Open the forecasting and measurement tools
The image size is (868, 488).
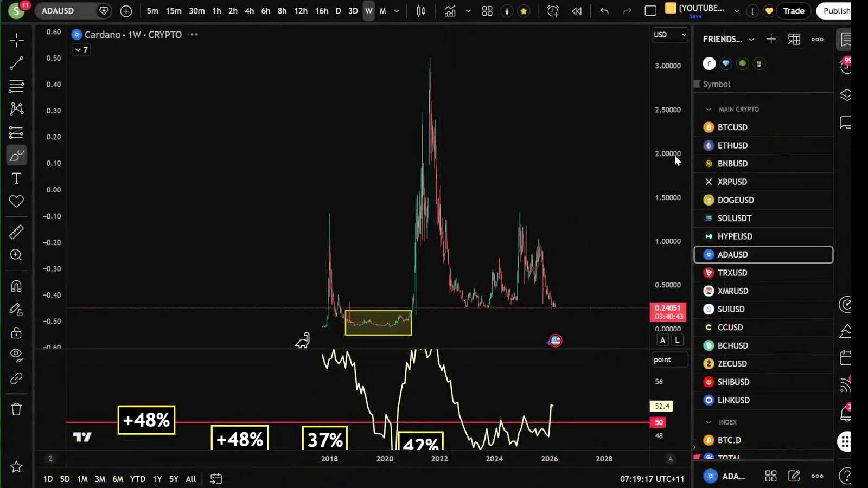pos(16,132)
